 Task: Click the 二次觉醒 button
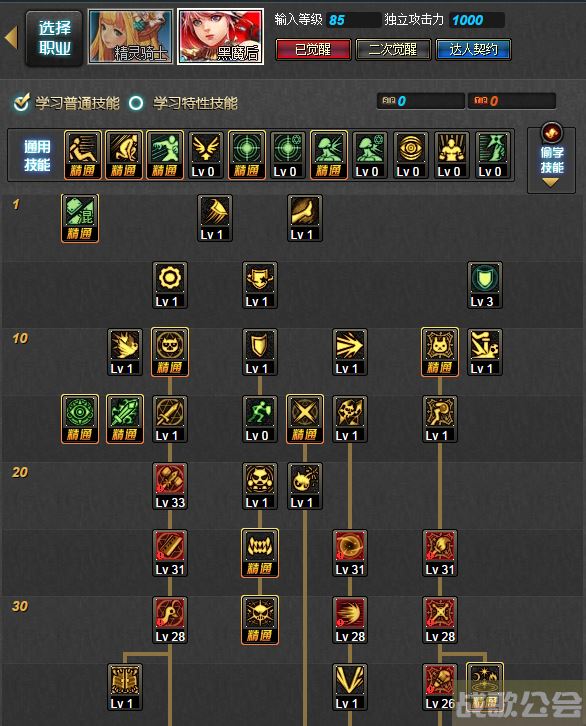tap(393, 50)
